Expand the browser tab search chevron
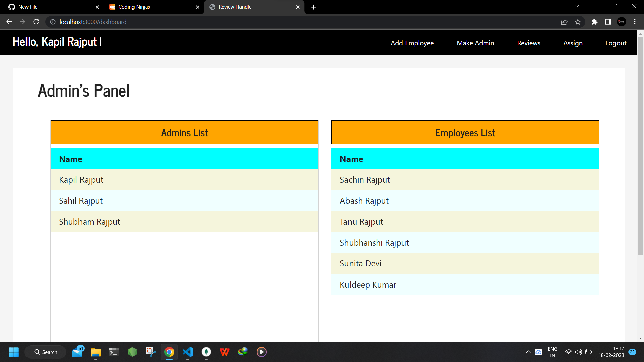 point(577,7)
